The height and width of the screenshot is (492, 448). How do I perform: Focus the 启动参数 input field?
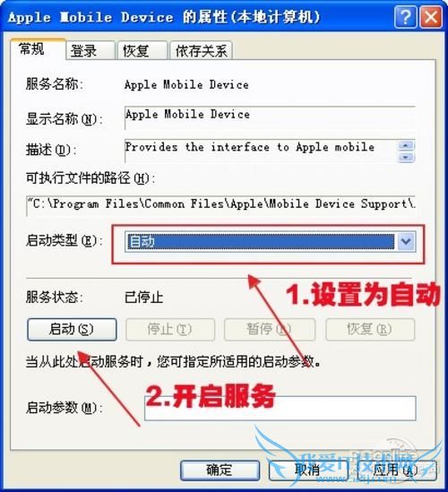coord(280,409)
